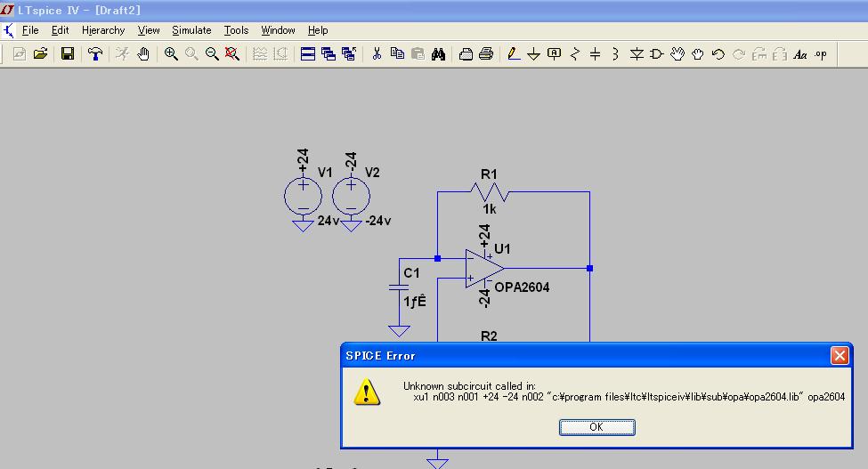
Task: Save the schematic with the floppy disk icon
Action: coord(68,53)
